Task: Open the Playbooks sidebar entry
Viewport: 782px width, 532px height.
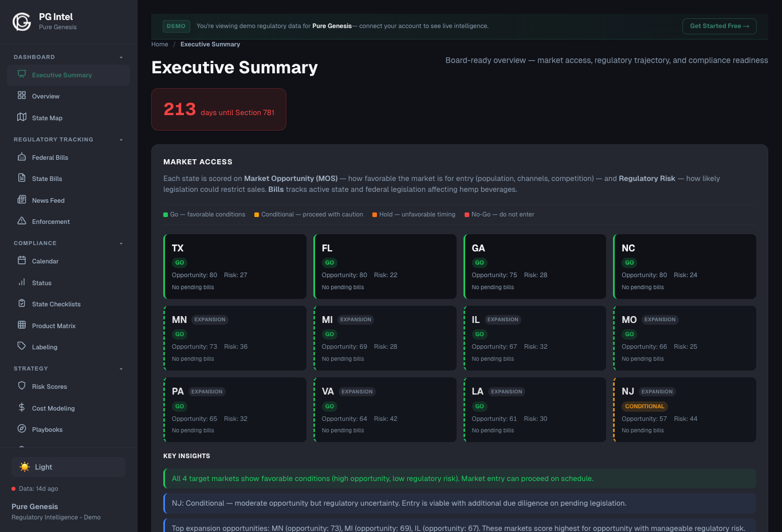Action: tap(48, 429)
